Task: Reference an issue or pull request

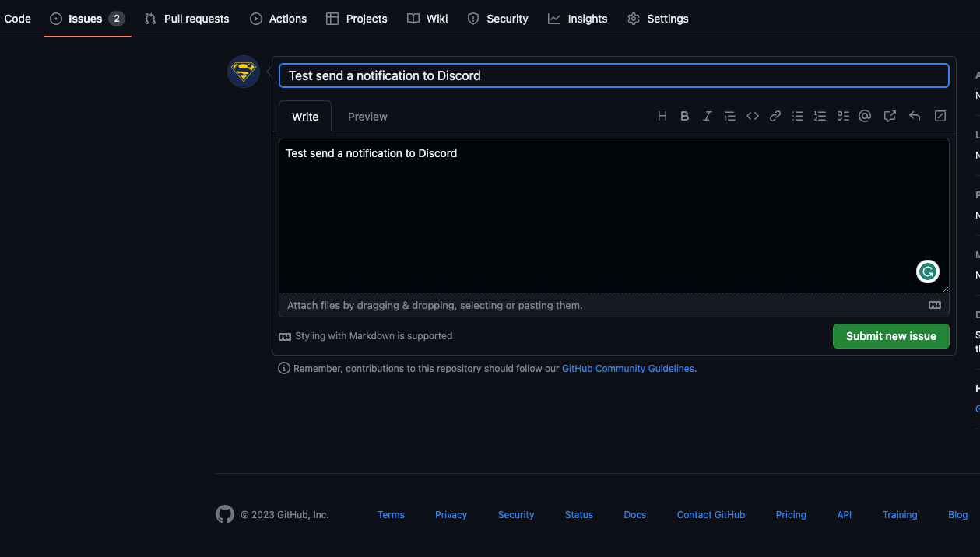Action: tap(890, 115)
